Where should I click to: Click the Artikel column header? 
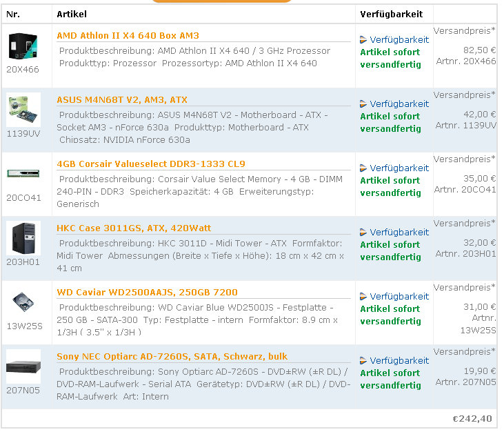pyautogui.click(x=72, y=14)
